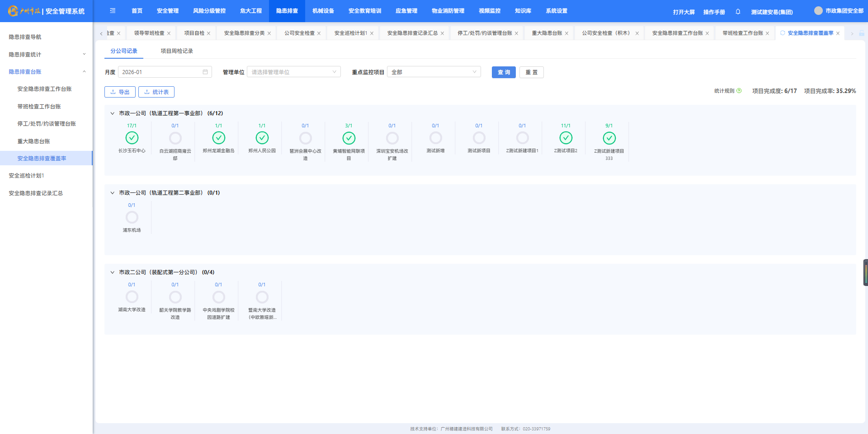Open the 机械设备 top menu
The height and width of the screenshot is (434, 868).
pyautogui.click(x=323, y=11)
